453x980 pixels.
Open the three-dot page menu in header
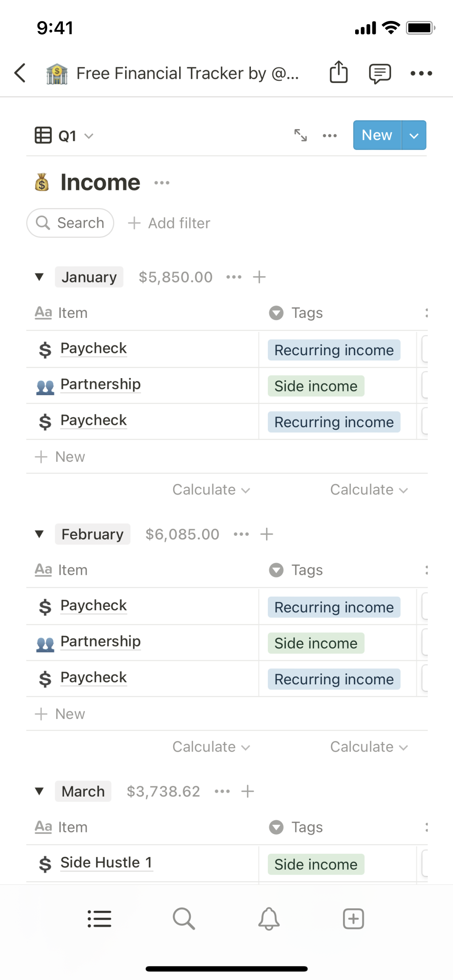pos(421,73)
